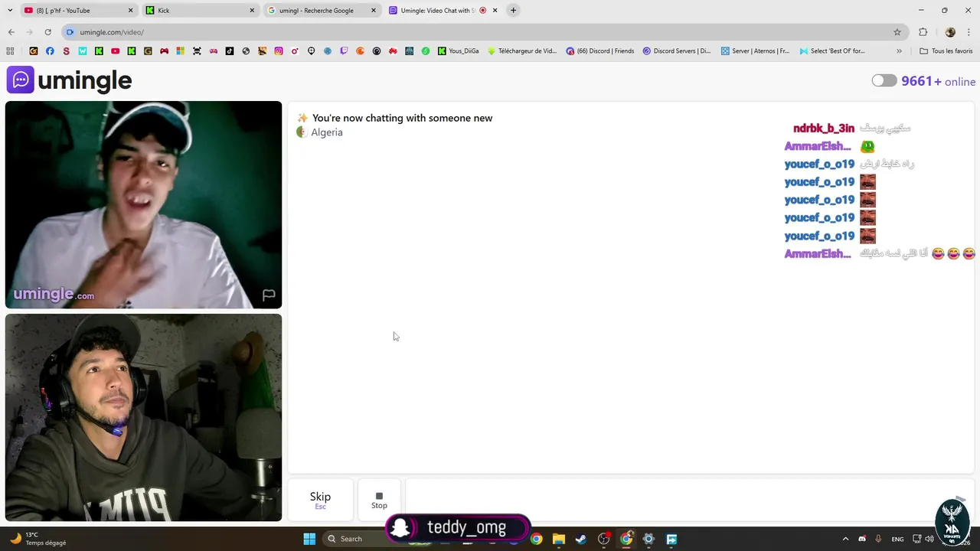The height and width of the screenshot is (551, 980).
Task: Open the volume tray icon
Action: [x=929, y=539]
